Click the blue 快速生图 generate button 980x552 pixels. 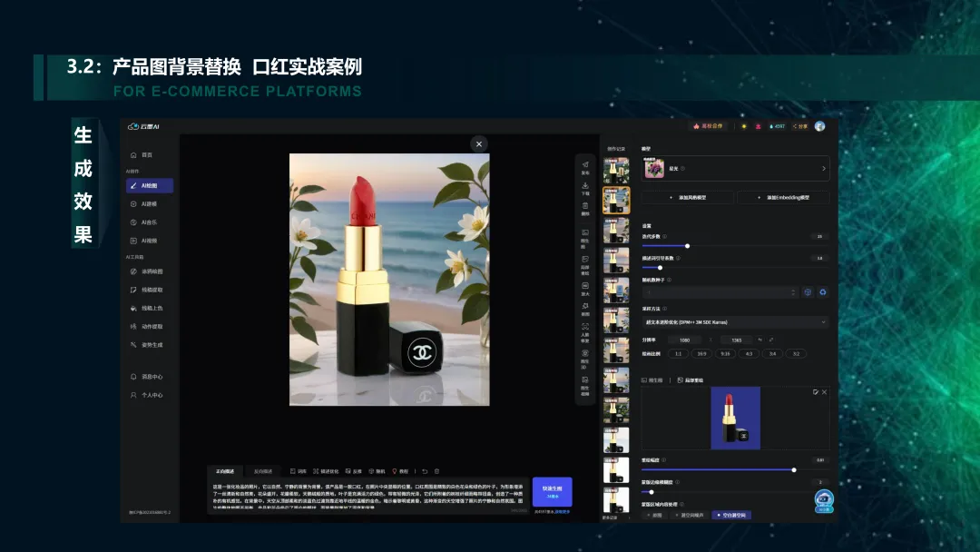552,492
